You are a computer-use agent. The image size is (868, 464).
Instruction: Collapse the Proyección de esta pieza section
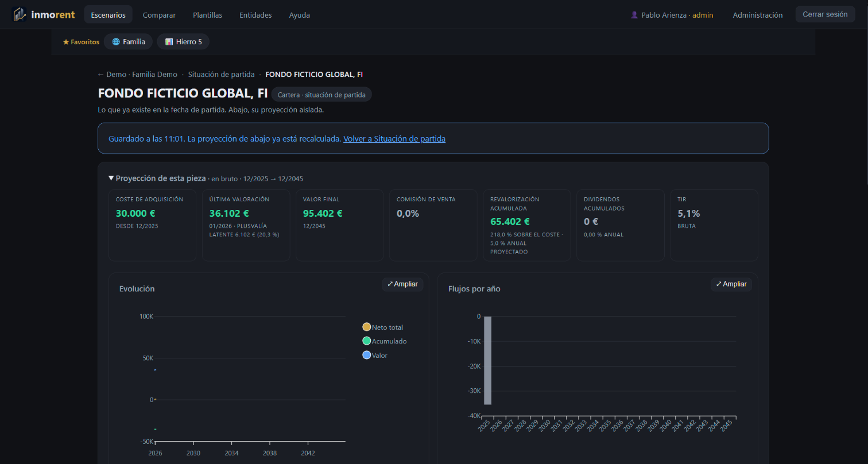coord(111,178)
